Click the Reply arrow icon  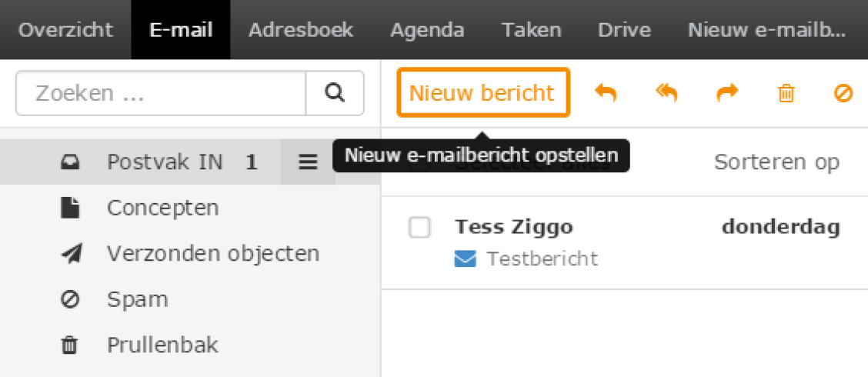pyautogui.click(x=606, y=93)
